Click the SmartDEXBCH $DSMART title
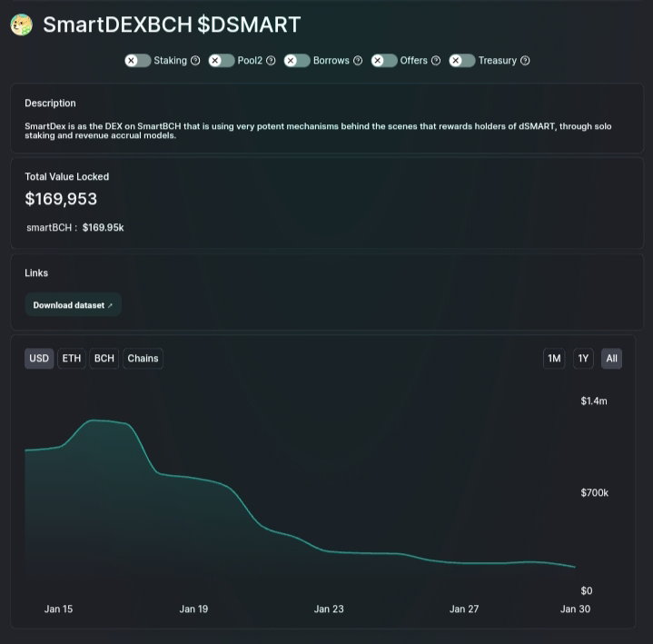653x644 pixels. tap(172, 25)
